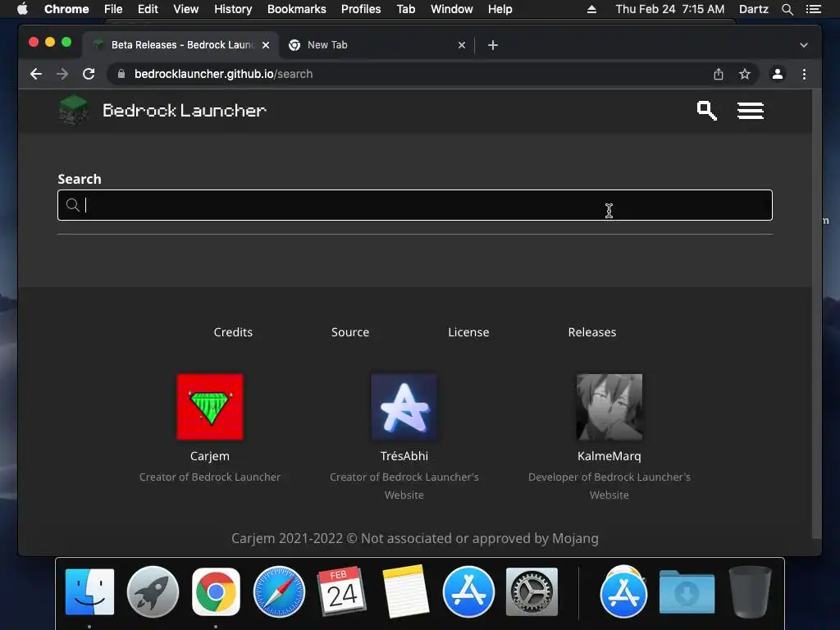Screen dimensions: 840x630
Task: Click the address bar URL
Action: coord(223,74)
